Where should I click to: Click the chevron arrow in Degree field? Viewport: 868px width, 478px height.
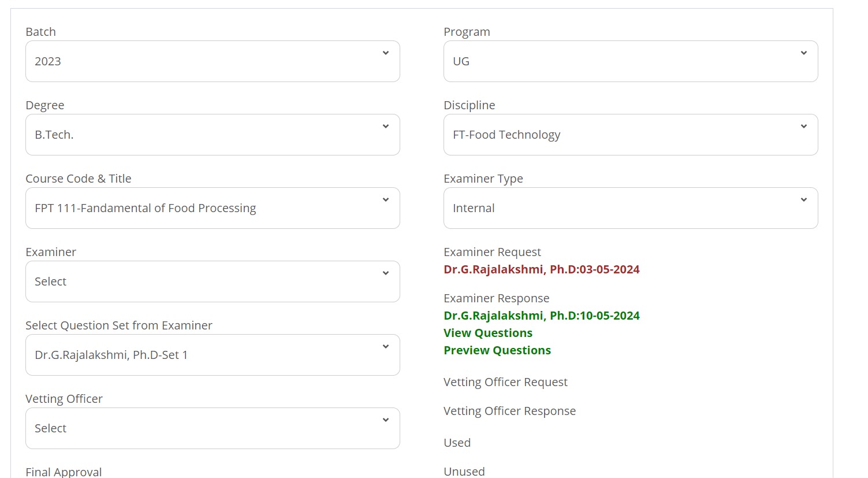pyautogui.click(x=386, y=127)
